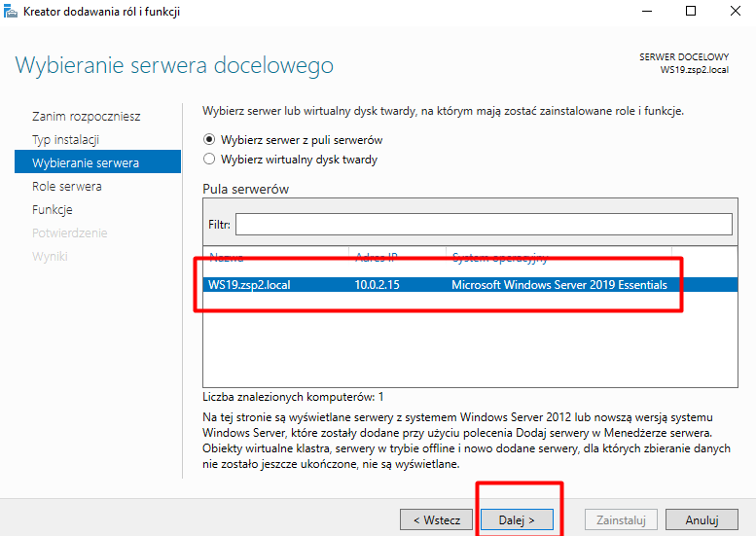Open the 'Funkcje' wizard step

point(53,209)
